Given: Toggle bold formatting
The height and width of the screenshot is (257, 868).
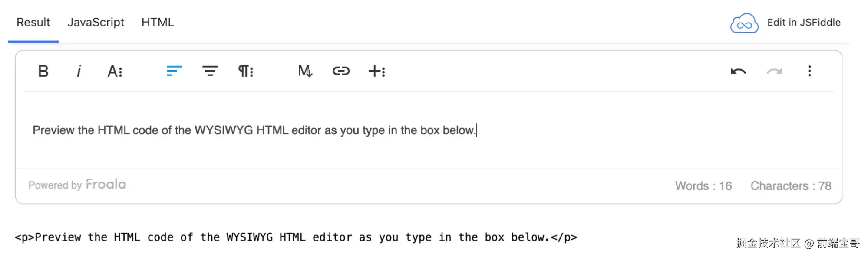Looking at the screenshot, I should pos(43,71).
